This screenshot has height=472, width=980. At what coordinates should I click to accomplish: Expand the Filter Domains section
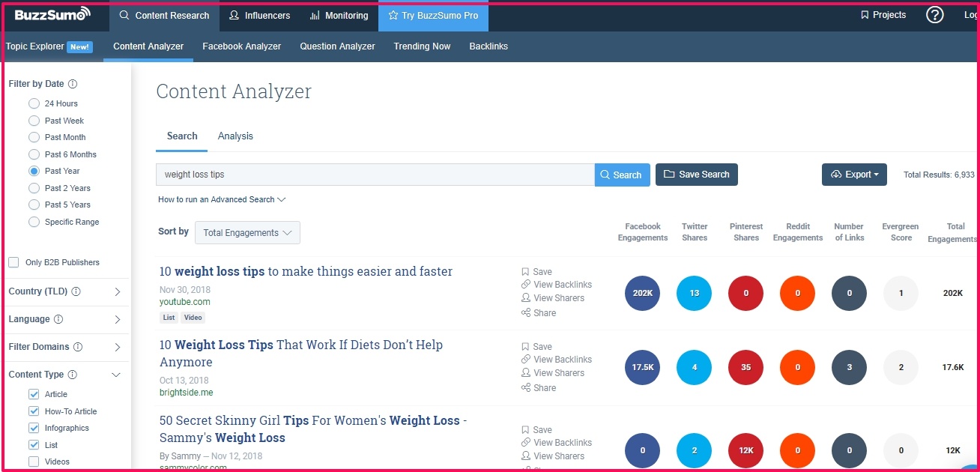pos(118,347)
